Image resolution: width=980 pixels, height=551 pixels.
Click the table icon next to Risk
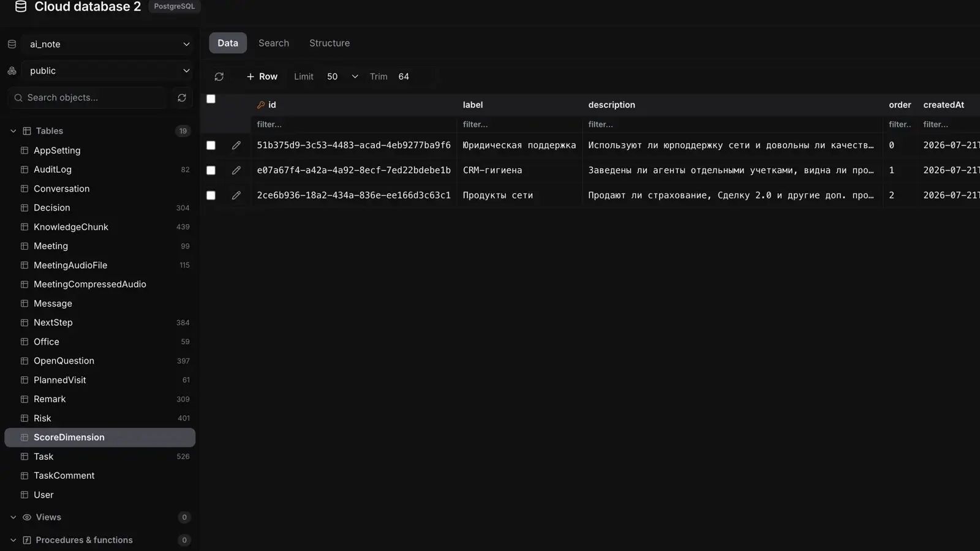point(24,418)
